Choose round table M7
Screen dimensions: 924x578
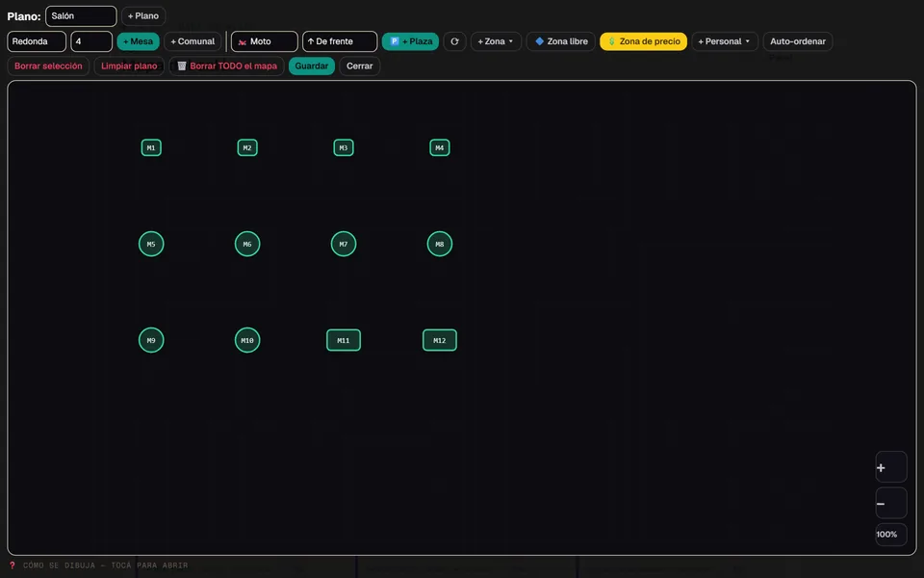[x=344, y=244]
